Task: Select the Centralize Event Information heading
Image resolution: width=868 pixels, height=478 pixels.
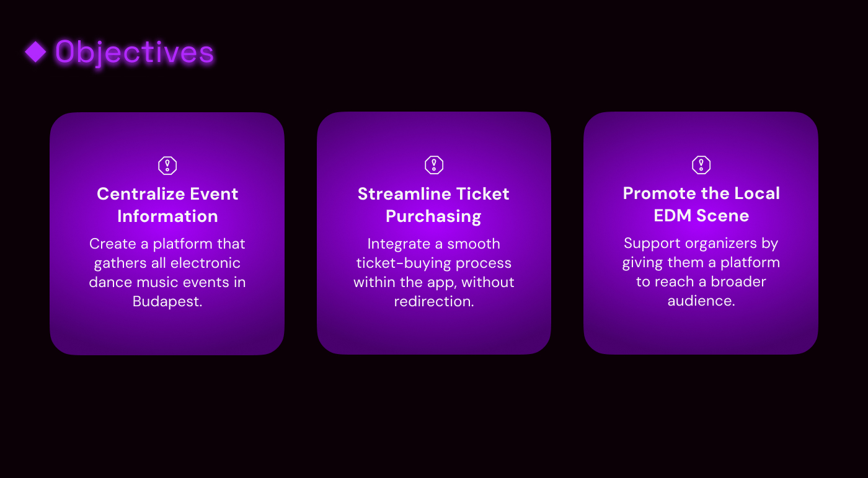Action: [167, 205]
